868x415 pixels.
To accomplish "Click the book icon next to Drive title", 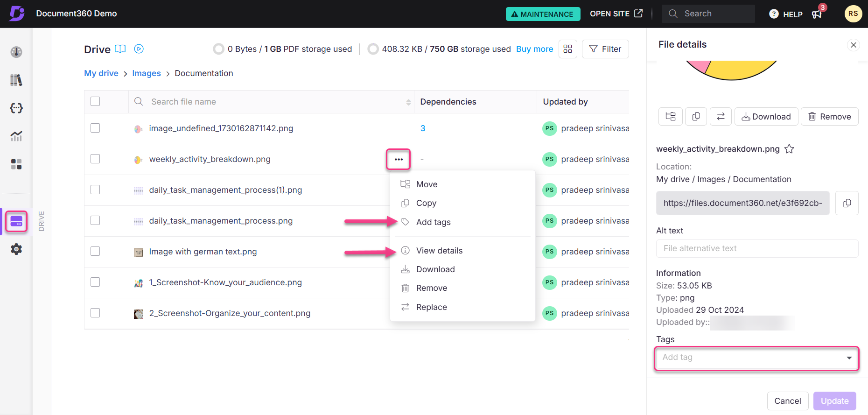I will [x=120, y=49].
